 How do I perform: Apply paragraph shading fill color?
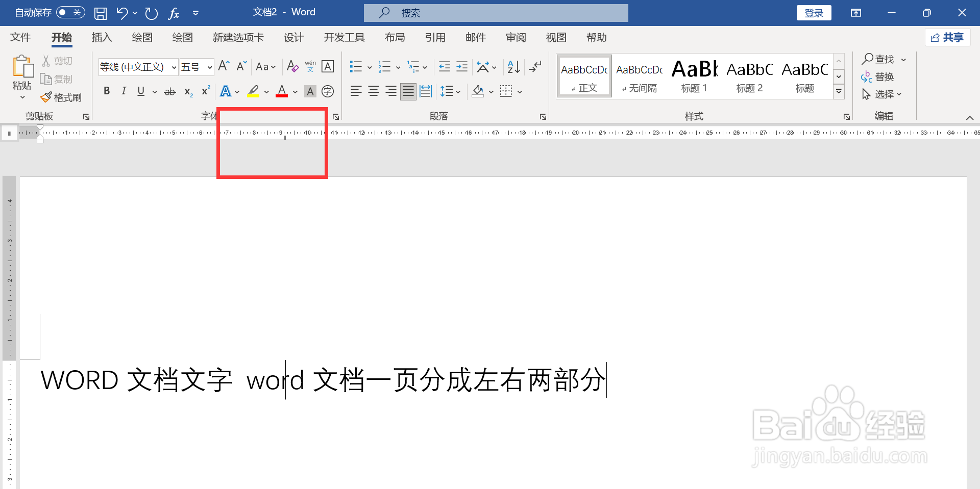click(478, 91)
